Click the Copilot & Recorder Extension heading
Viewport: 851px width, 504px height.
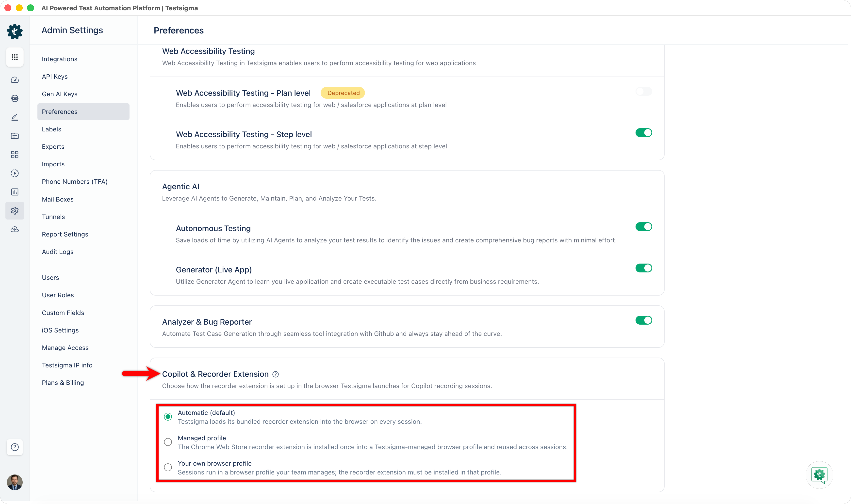tap(215, 374)
